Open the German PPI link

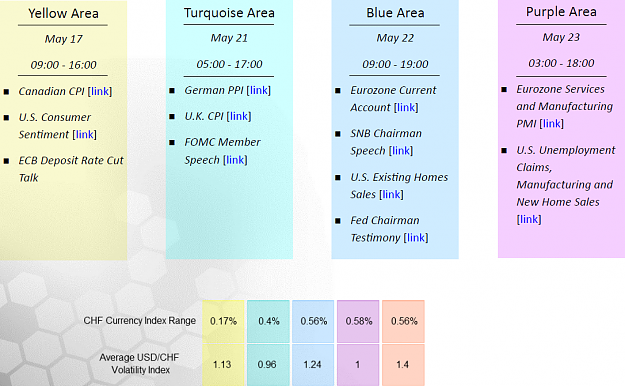tap(259, 91)
